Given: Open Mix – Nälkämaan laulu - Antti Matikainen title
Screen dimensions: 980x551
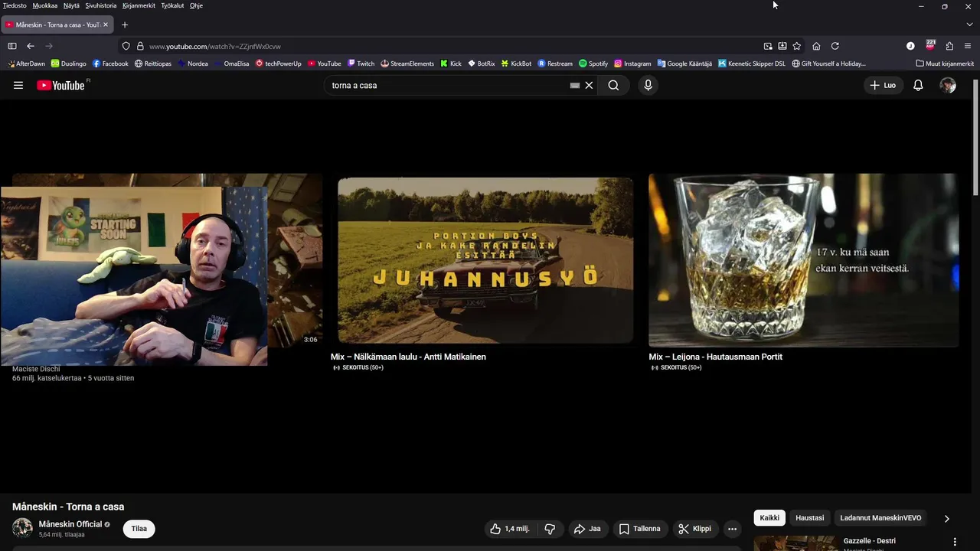Looking at the screenshot, I should click(x=408, y=357).
